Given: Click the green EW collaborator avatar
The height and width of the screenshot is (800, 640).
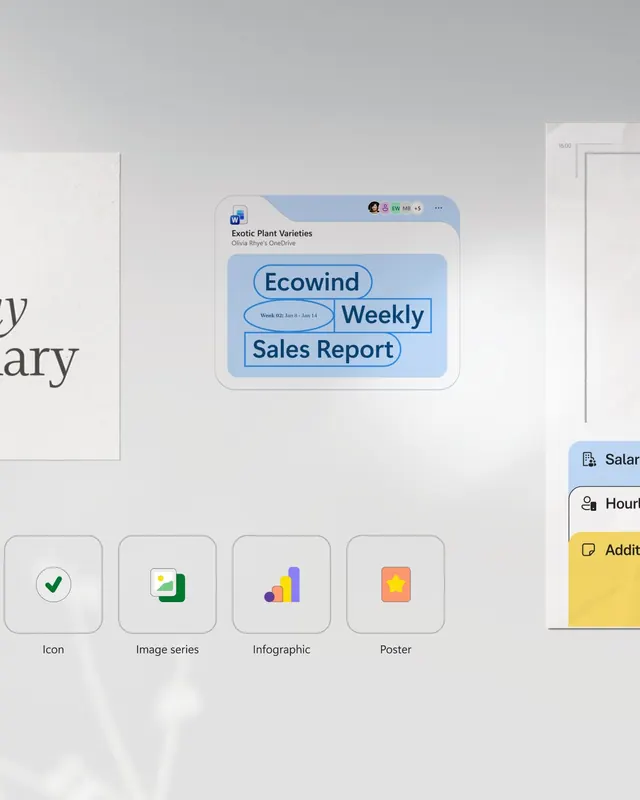Looking at the screenshot, I should tap(396, 208).
